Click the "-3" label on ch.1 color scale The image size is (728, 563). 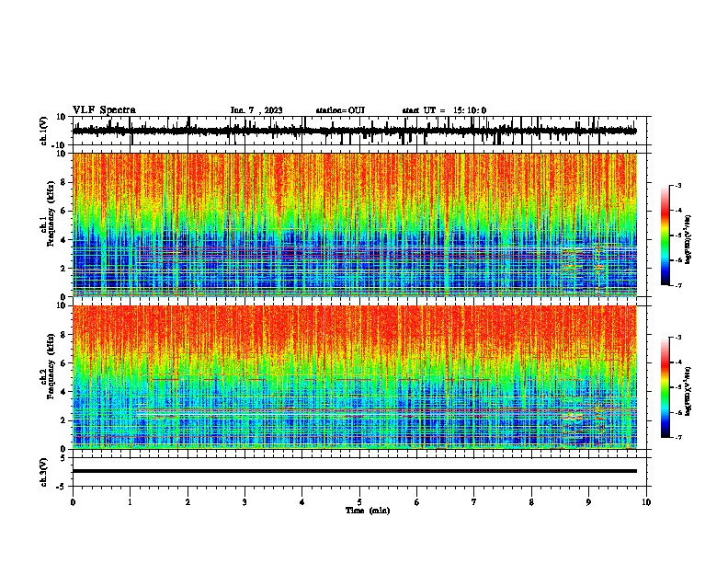tap(677, 185)
